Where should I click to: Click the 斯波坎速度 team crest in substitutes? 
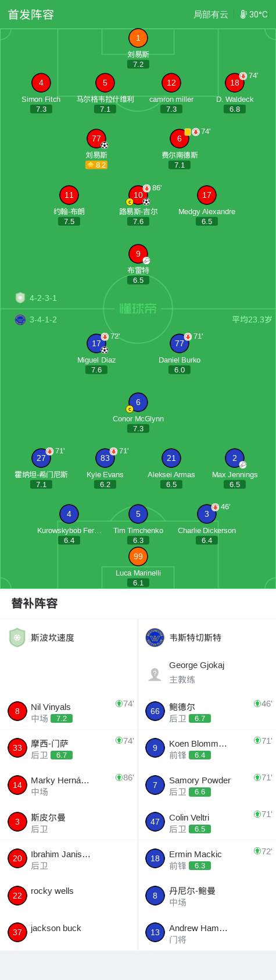(x=17, y=638)
